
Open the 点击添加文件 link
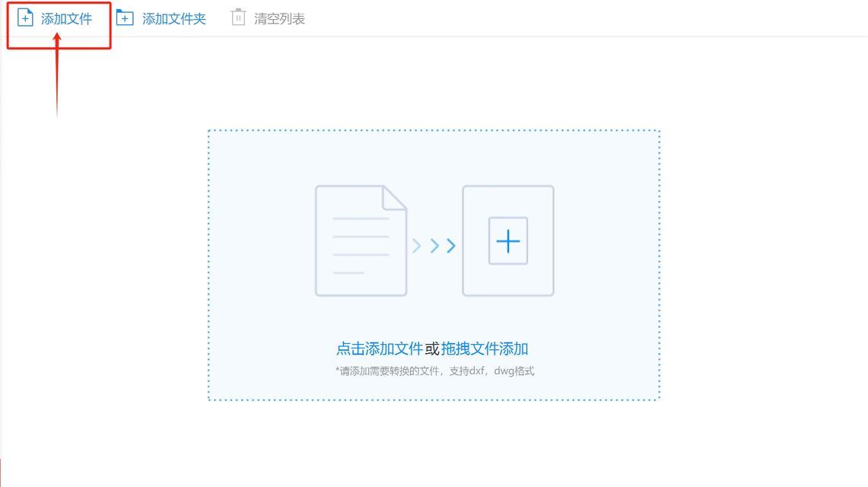[380, 349]
